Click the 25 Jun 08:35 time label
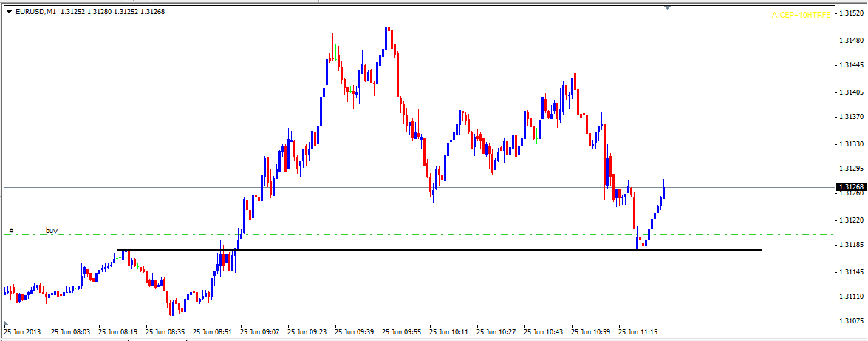 pos(167,332)
